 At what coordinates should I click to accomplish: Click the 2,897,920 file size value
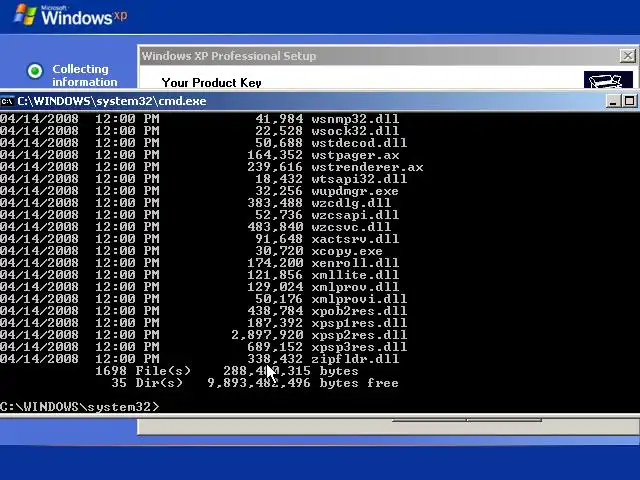267,335
